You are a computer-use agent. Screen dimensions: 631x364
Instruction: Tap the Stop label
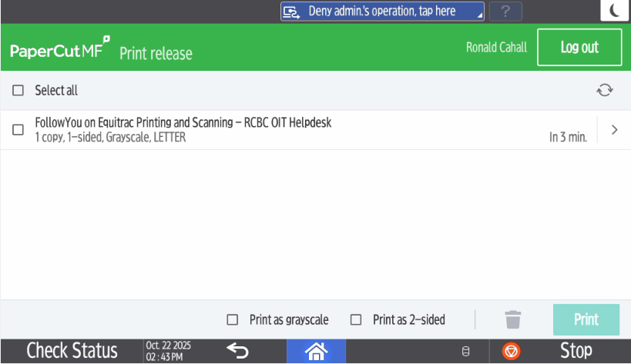(x=576, y=351)
